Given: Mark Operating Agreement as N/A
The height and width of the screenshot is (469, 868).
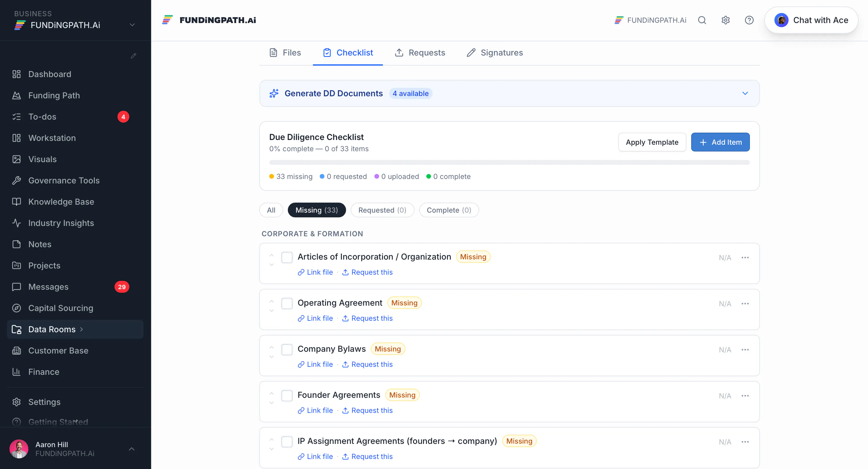Looking at the screenshot, I should tap(725, 304).
